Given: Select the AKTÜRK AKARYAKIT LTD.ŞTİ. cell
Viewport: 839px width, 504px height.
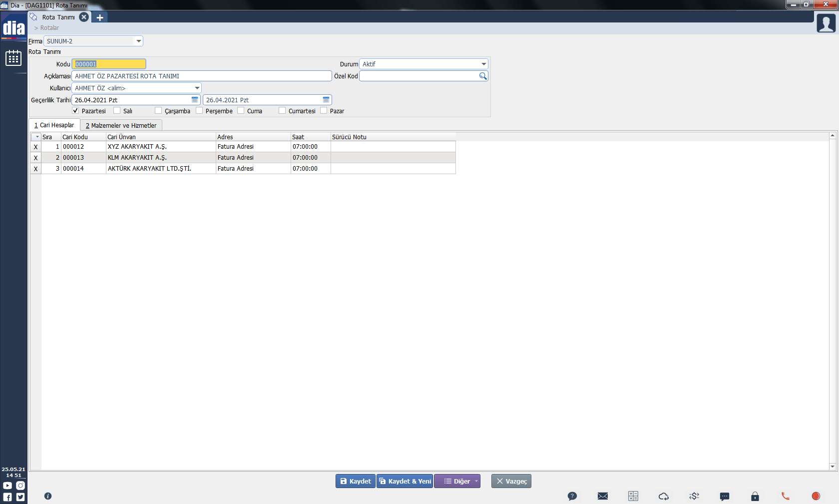Looking at the screenshot, I should click(x=161, y=169).
